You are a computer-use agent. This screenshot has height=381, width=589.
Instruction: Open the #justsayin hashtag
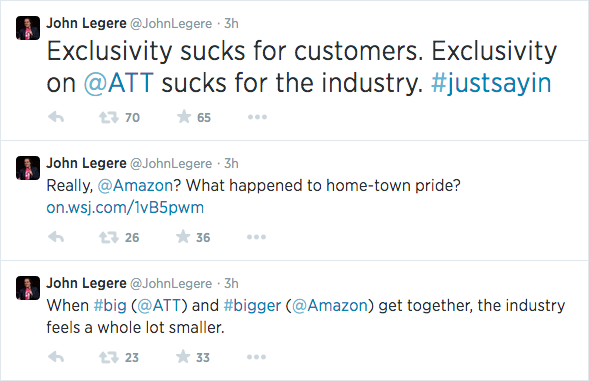tap(491, 83)
